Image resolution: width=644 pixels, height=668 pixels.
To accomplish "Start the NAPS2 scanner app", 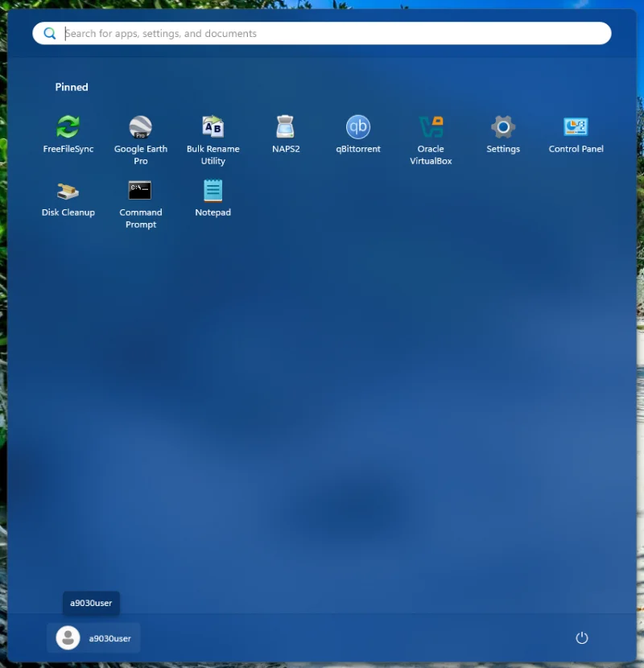I will (286, 134).
